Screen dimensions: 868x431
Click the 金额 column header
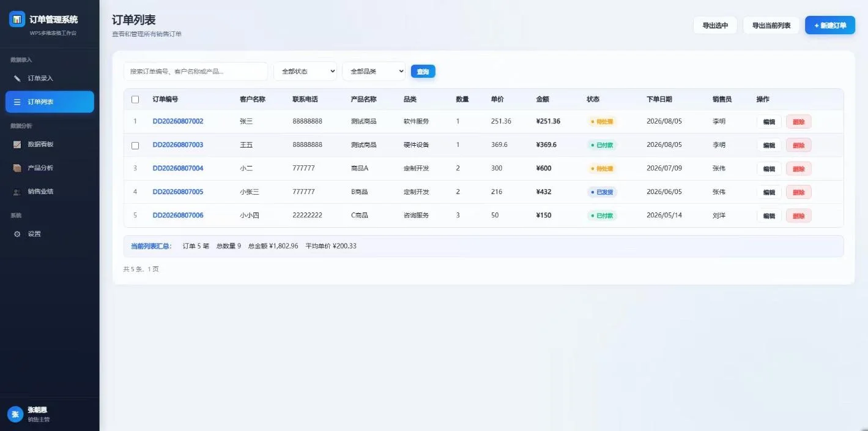pos(543,99)
